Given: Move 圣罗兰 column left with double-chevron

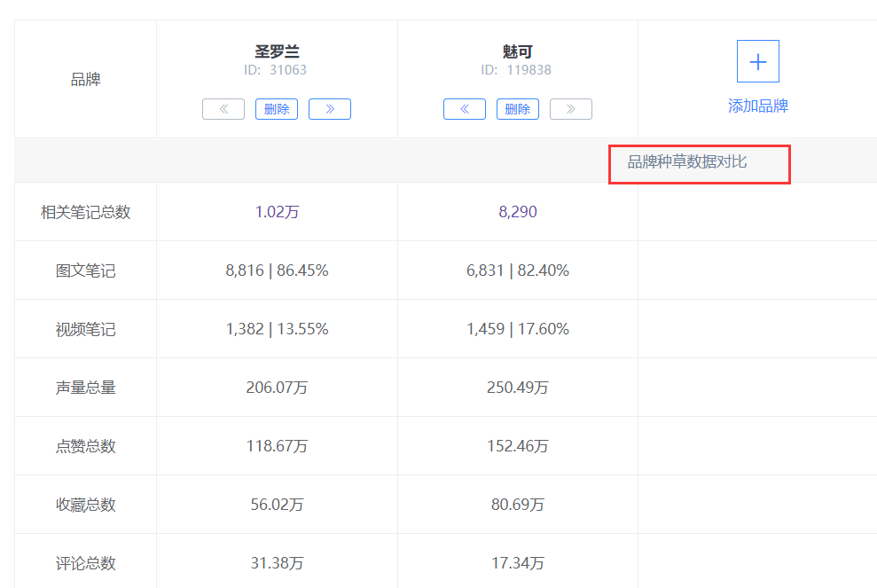Looking at the screenshot, I should (x=223, y=109).
